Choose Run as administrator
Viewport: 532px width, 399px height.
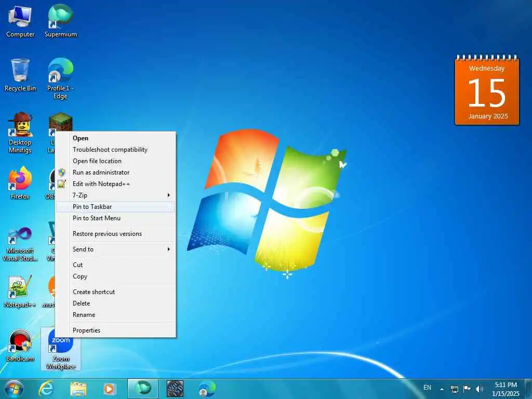115,172
